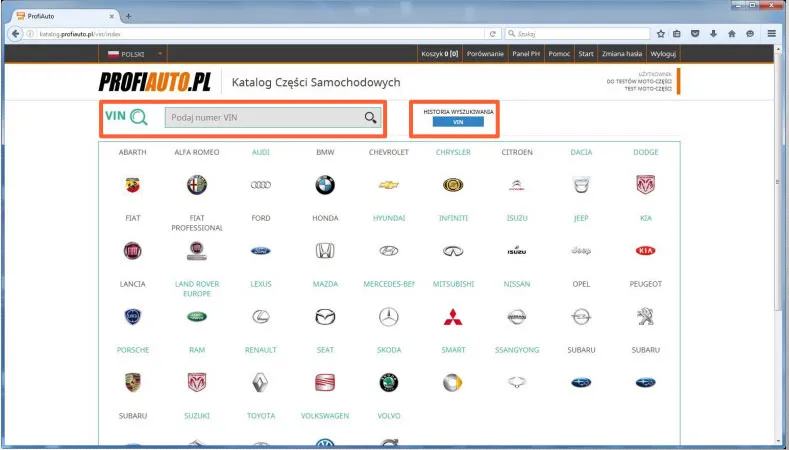The height and width of the screenshot is (450, 789).
Task: Open the POLSKI language dropdown
Action: point(134,54)
